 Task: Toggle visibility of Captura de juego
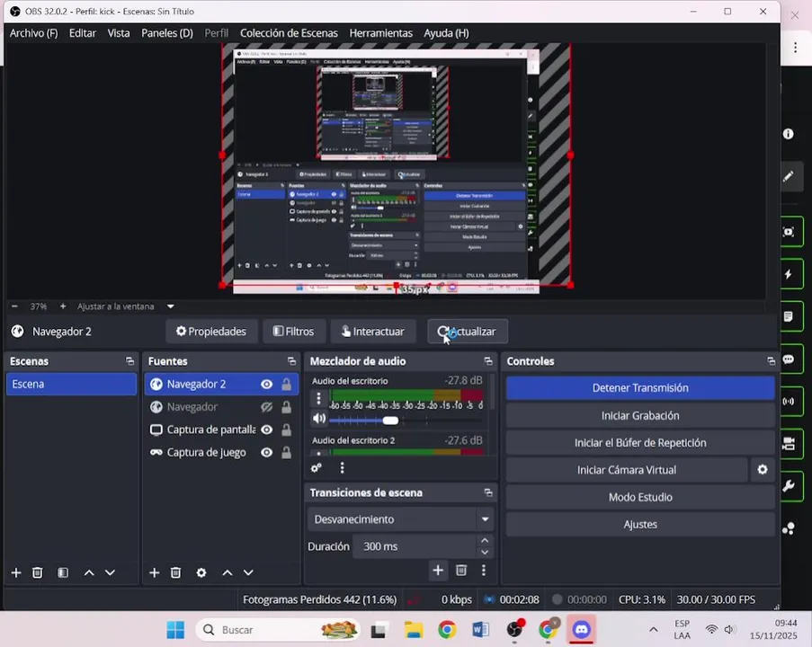pyautogui.click(x=267, y=452)
